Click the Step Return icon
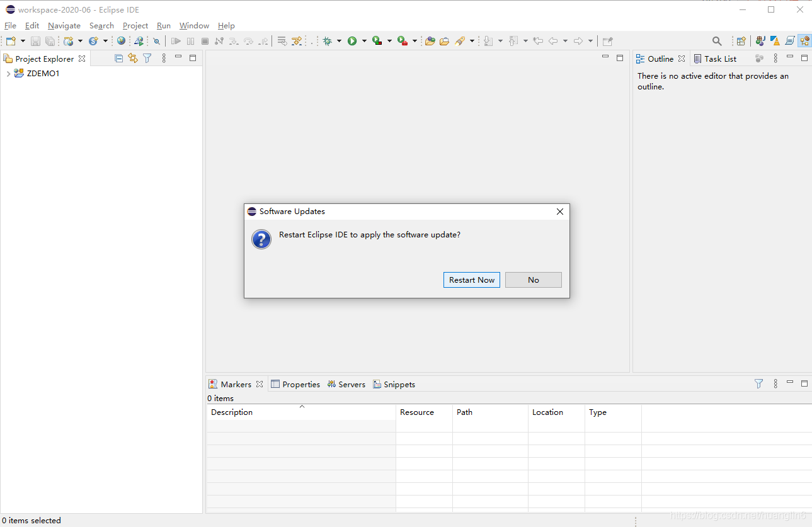Image resolution: width=812 pixels, height=527 pixels. click(x=263, y=41)
